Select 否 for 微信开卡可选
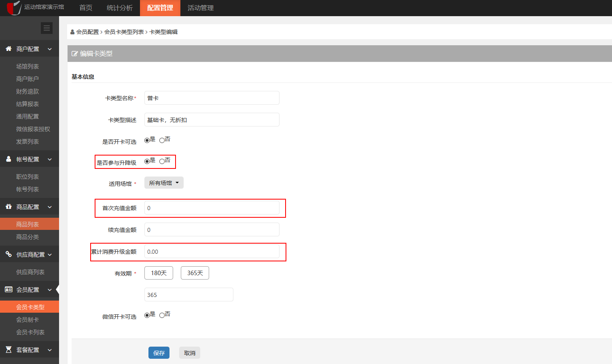The height and width of the screenshot is (364, 612). point(162,315)
